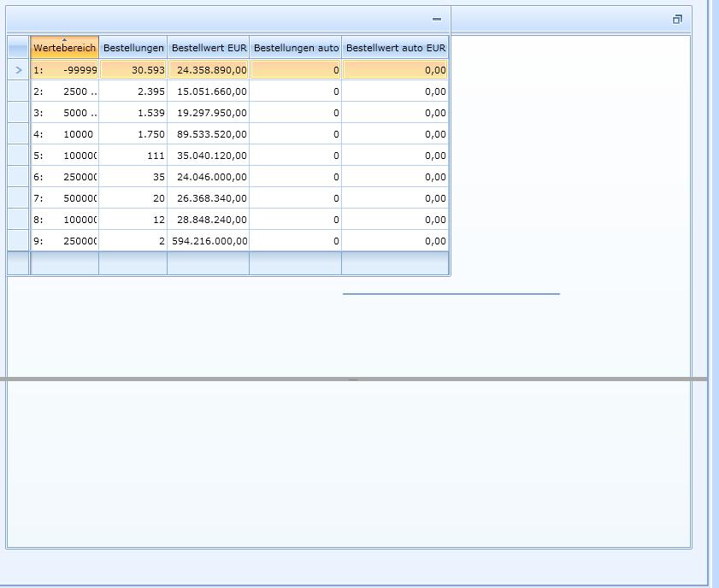Sort by the Bestellwert auto EUR column header
719x588 pixels.
(x=395, y=48)
